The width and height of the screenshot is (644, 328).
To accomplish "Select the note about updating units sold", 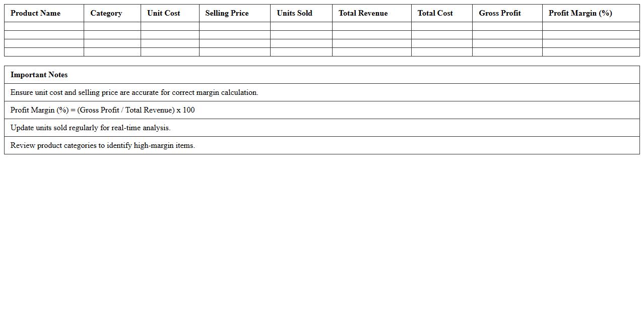I will tap(90, 128).
